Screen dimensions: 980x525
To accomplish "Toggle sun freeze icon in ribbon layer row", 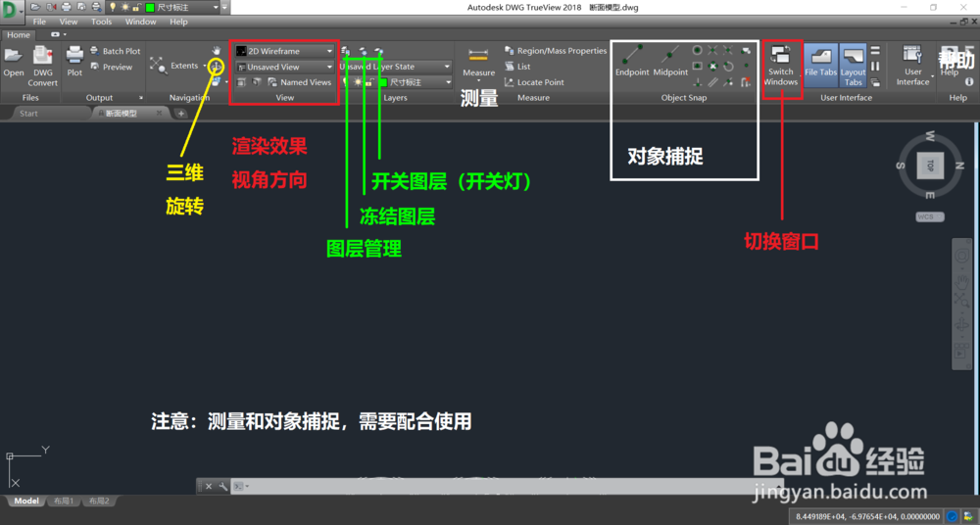I will pyautogui.click(x=358, y=82).
